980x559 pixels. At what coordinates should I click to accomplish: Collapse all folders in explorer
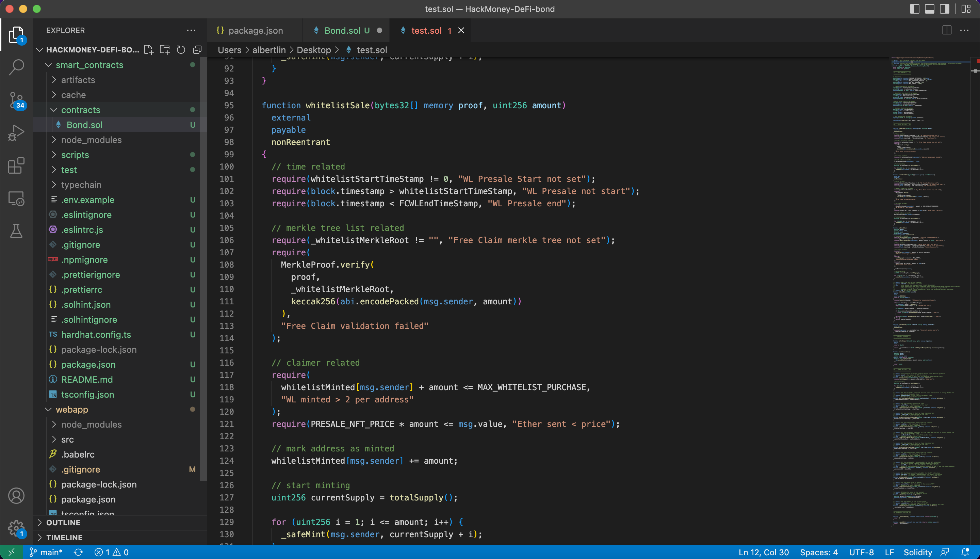pos(197,50)
